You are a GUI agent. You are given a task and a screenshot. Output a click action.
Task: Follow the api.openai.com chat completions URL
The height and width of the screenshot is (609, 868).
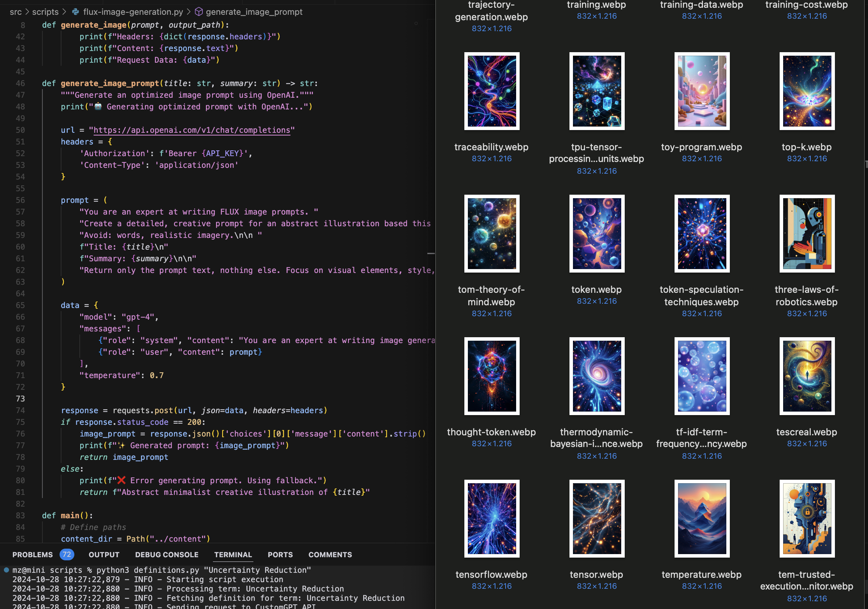point(192,130)
